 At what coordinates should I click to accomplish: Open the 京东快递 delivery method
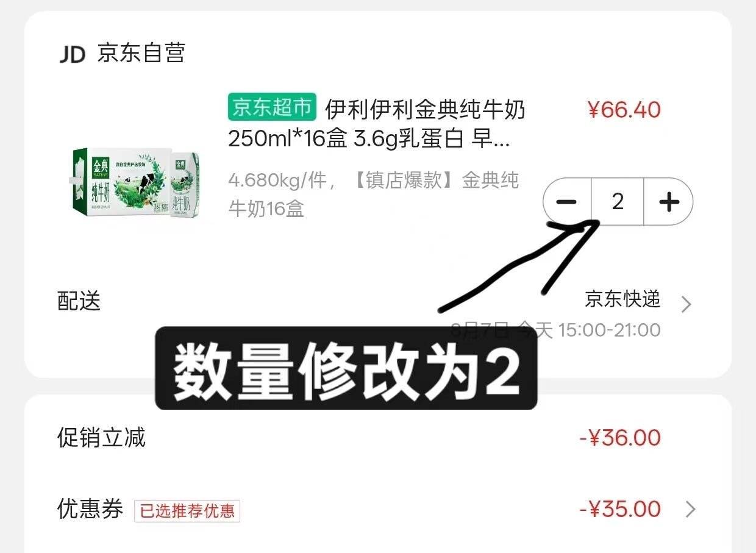click(x=622, y=299)
